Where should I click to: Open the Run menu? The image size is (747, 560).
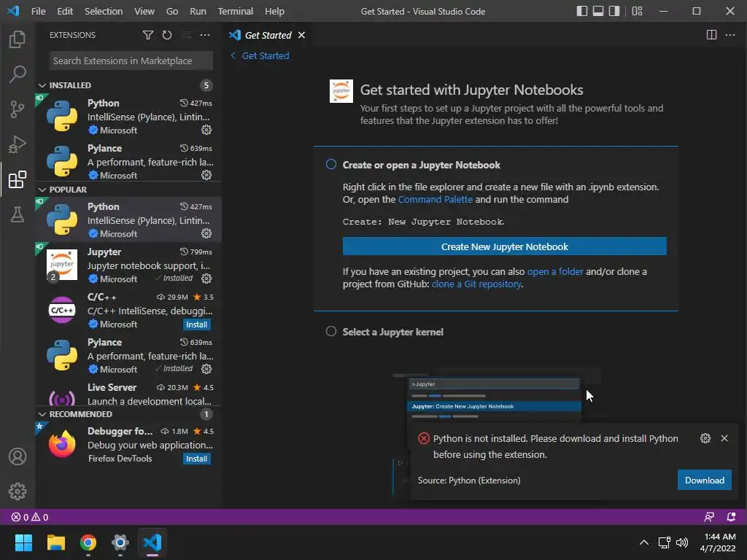tap(198, 11)
